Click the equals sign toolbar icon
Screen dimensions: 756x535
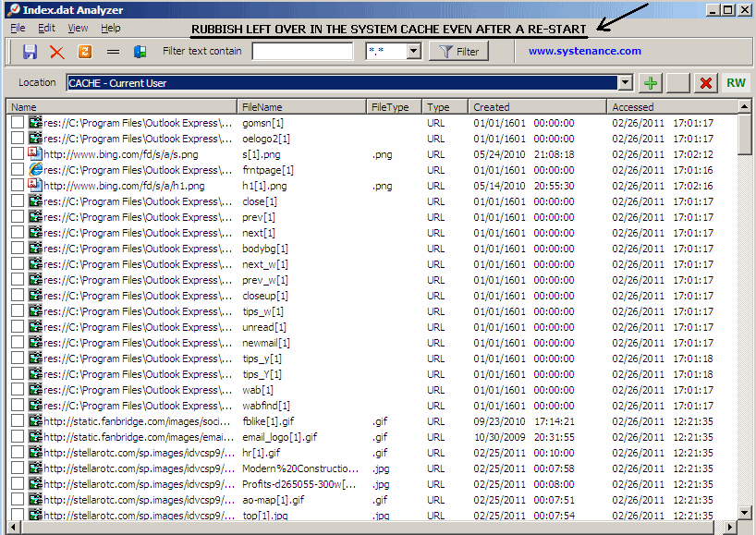[x=113, y=52]
